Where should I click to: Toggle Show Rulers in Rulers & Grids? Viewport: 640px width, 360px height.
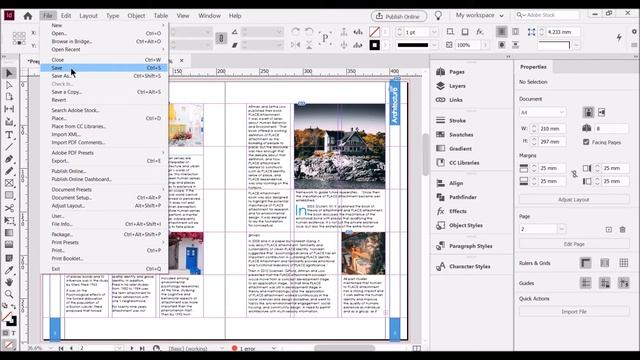point(586,263)
